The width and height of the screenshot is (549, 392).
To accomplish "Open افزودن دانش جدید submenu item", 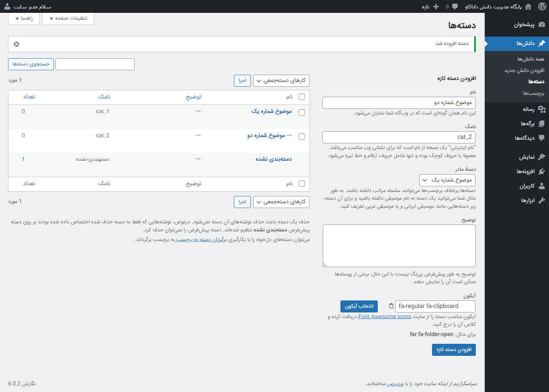I will click(x=524, y=70).
